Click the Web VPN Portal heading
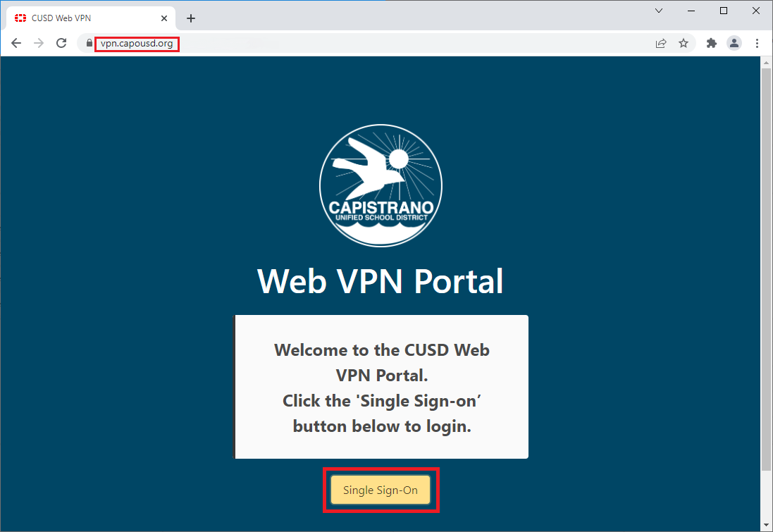 pyautogui.click(x=380, y=281)
